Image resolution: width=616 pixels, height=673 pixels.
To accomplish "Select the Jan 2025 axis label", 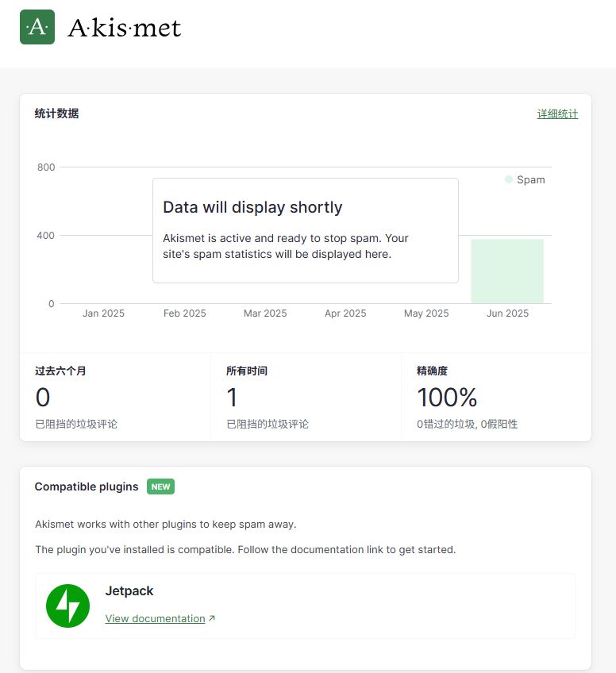I will [103, 313].
